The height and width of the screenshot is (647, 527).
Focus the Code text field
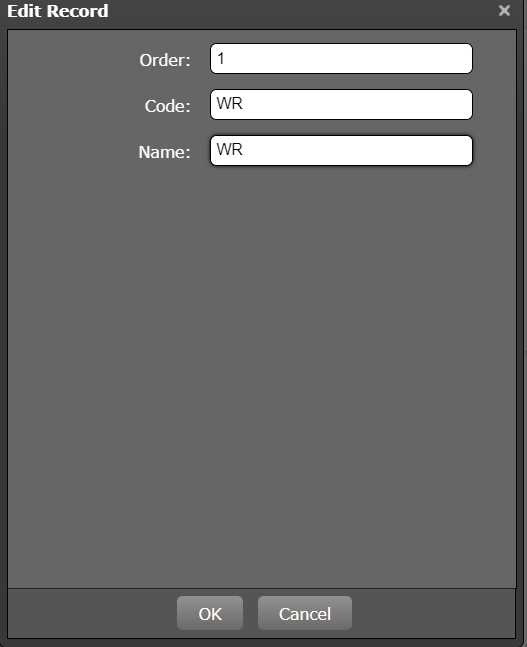point(341,104)
